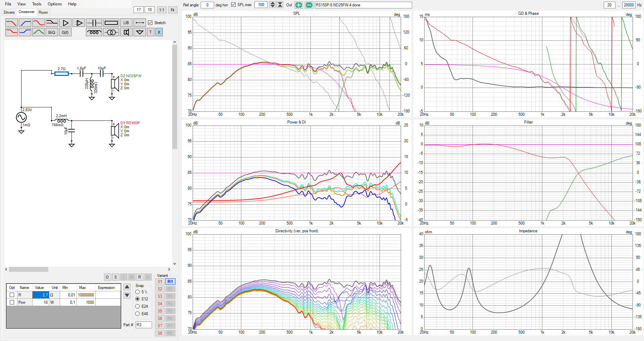Screen dimensions: 644x341
Task: Select variant S5
Action: pos(160,311)
